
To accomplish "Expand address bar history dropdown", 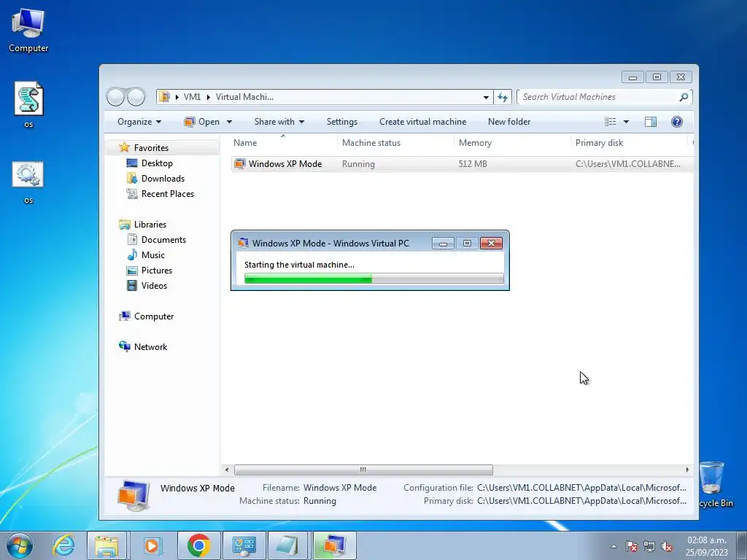I will [486, 97].
